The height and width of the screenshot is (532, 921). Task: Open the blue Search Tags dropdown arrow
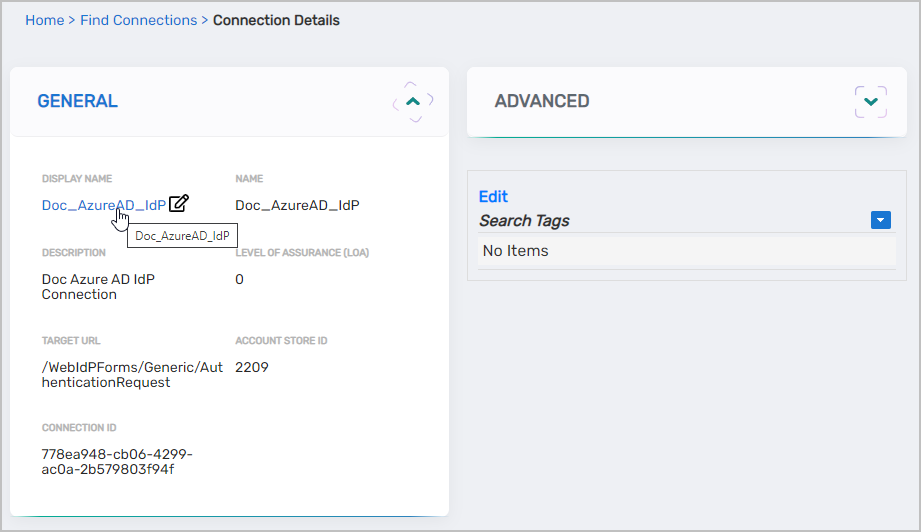point(880,220)
